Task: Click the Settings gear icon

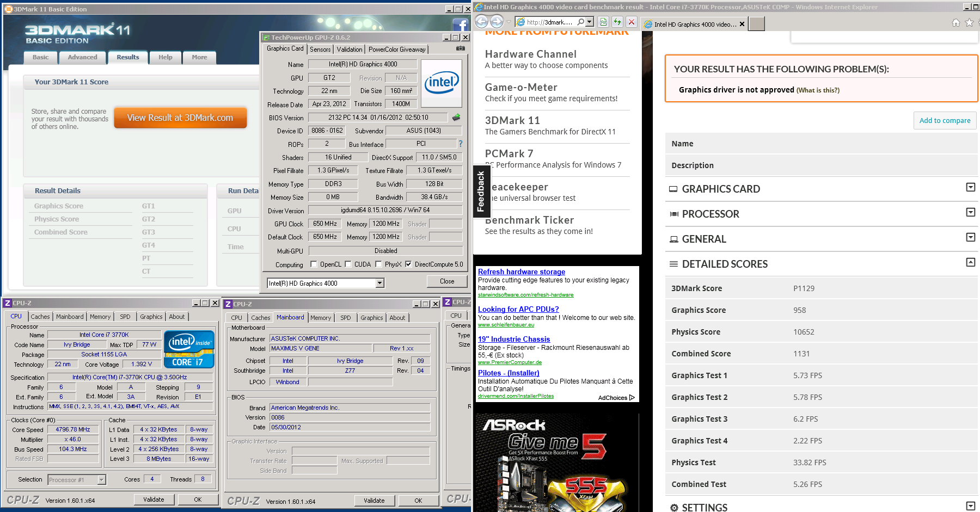Action: tap(674, 508)
